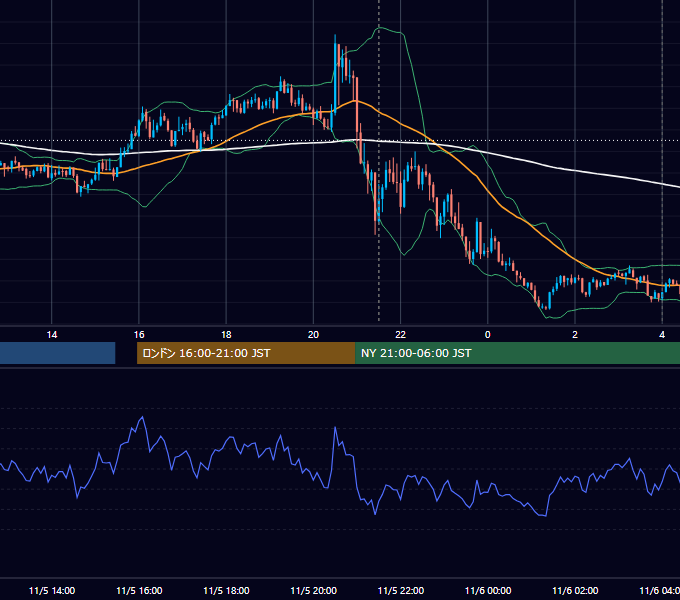Click the '11/5 20:00' label on oscillator axis

point(313,591)
